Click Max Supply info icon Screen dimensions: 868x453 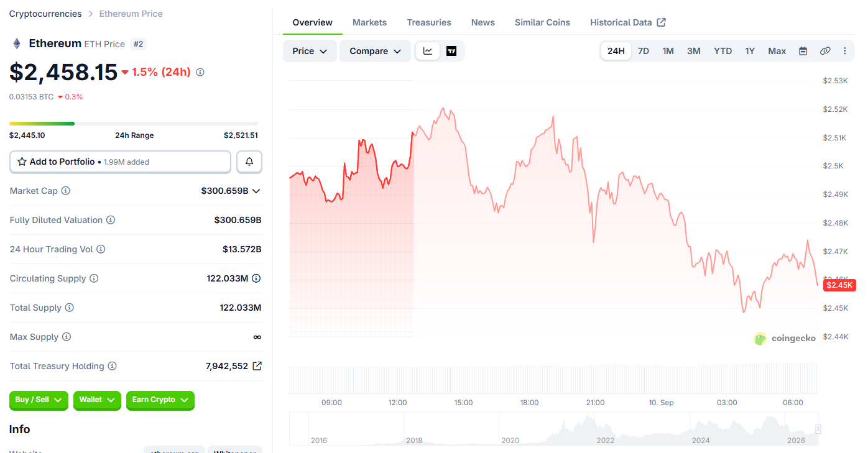[67, 337]
